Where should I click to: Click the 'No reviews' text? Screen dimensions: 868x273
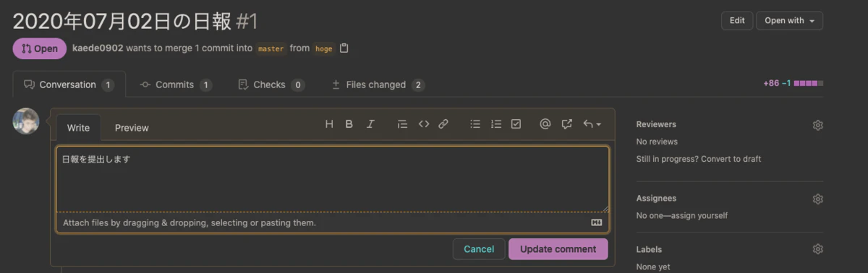point(657,142)
